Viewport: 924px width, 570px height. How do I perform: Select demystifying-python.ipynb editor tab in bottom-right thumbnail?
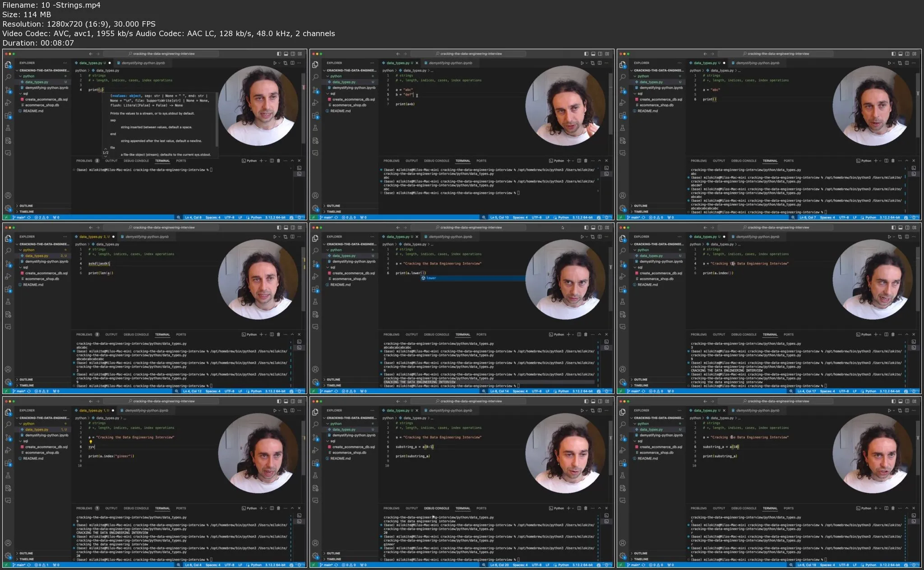pyautogui.click(x=757, y=410)
